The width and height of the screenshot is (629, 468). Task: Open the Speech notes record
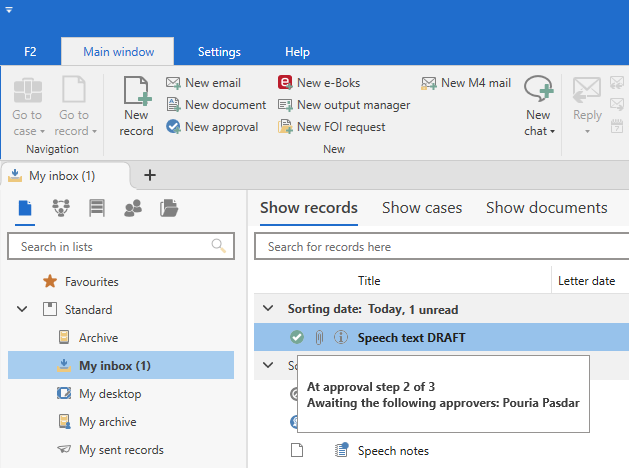click(x=393, y=451)
